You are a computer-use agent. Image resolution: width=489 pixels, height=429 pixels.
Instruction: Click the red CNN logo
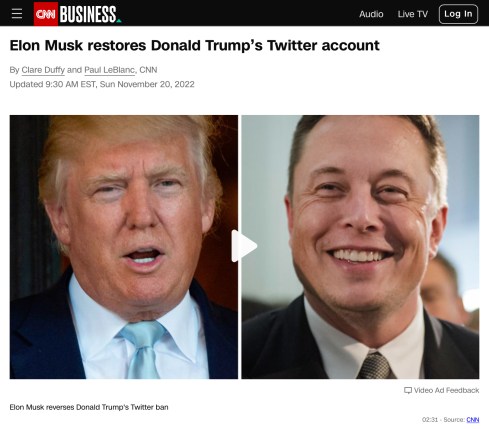tap(46, 14)
